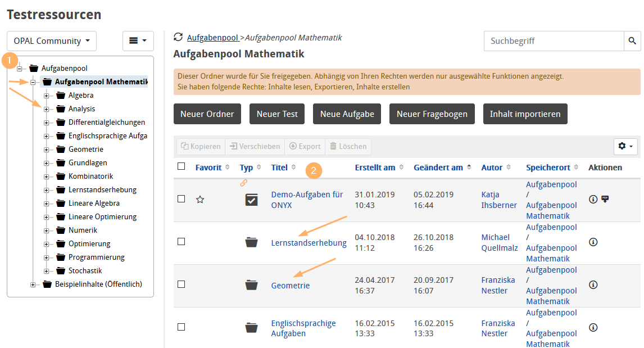Open the gear settings menu
Viewport: 644px width, 348px height.
click(x=625, y=146)
